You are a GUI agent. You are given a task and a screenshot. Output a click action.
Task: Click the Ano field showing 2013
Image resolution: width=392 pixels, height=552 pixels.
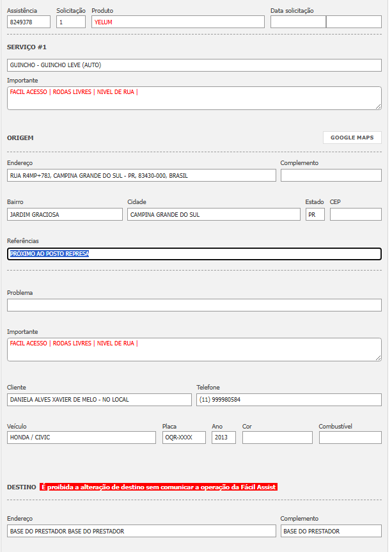(x=224, y=438)
